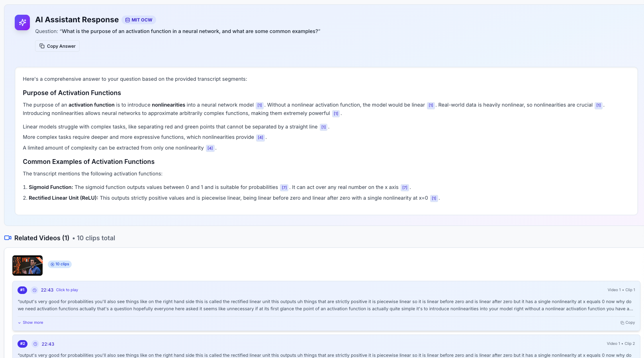Click the 'Video 1 • Clip 2' label
Viewport: 644px width, 358px height.
coord(621,344)
